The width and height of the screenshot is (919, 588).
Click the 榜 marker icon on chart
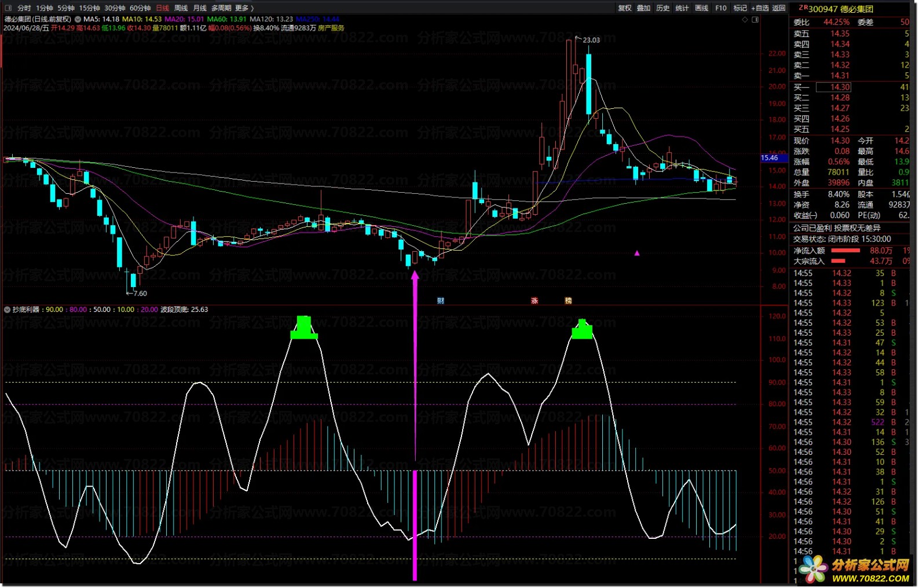pyautogui.click(x=568, y=301)
